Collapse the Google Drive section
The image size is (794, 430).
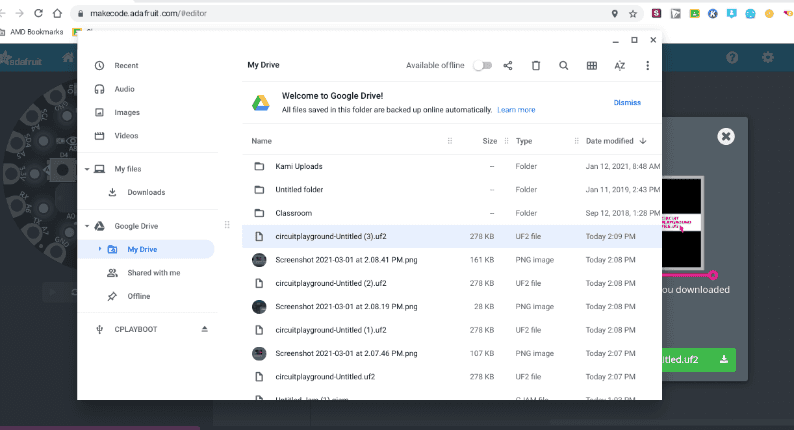click(88, 226)
